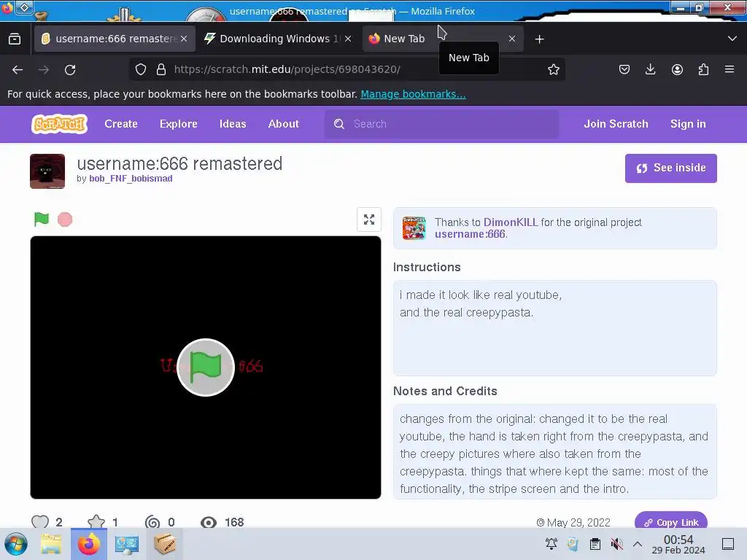Image resolution: width=747 pixels, height=560 pixels.
Task: Switch to the New Tab tab
Action: pos(443,39)
